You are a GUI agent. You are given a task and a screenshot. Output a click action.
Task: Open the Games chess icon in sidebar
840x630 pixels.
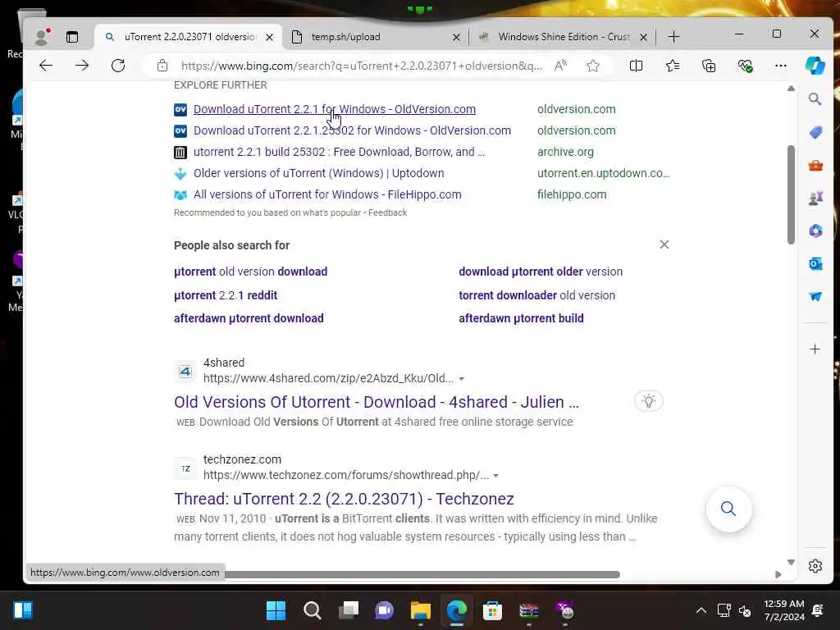click(815, 199)
